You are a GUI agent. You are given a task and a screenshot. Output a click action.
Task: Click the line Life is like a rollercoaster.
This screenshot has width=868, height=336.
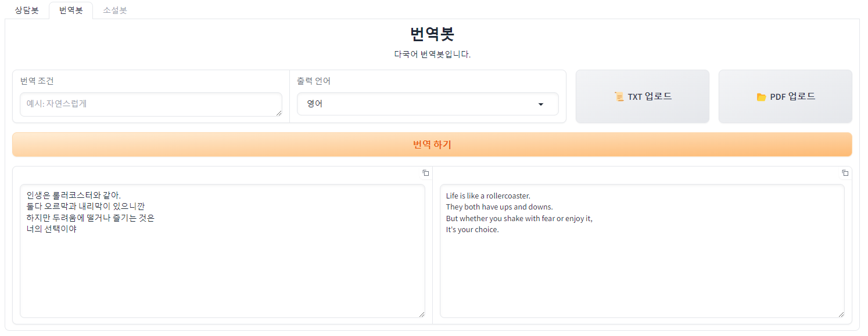click(x=488, y=196)
